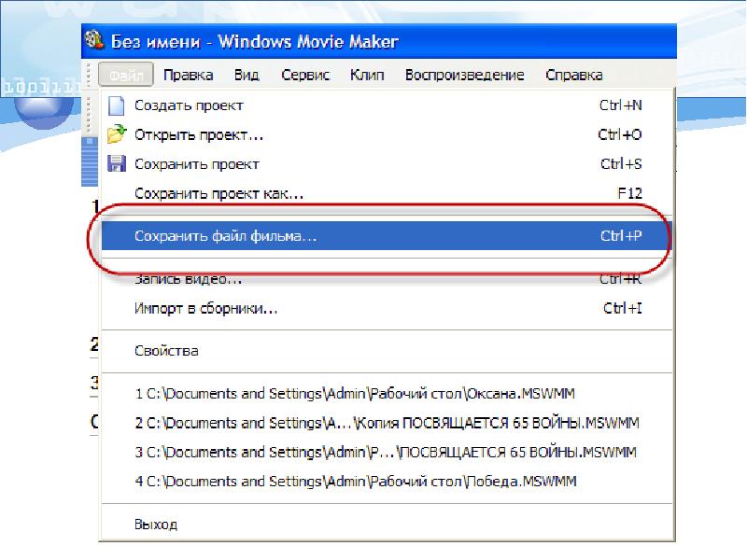Open the Воспроизведение menu

pyautogui.click(x=464, y=76)
